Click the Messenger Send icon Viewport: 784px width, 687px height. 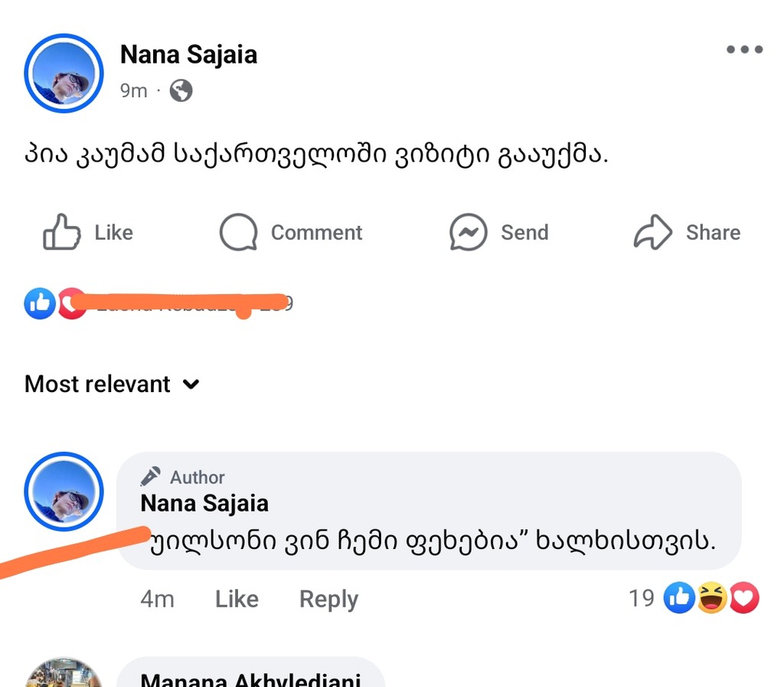pos(468,232)
